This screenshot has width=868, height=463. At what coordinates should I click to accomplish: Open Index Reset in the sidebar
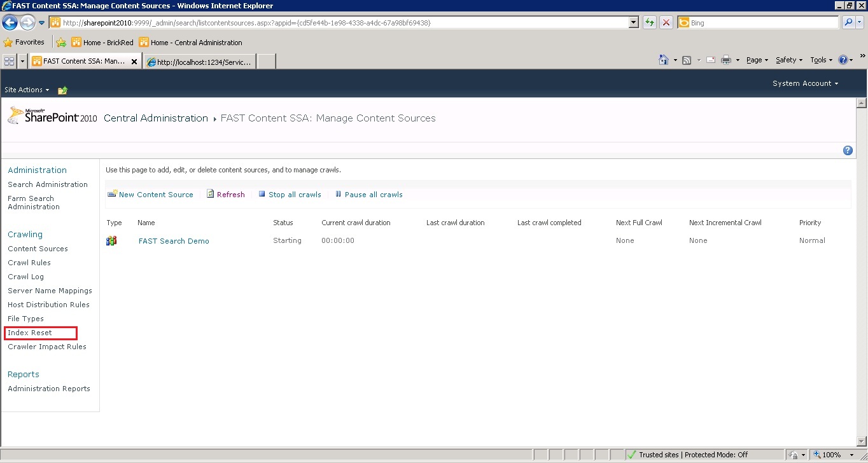pyautogui.click(x=30, y=333)
